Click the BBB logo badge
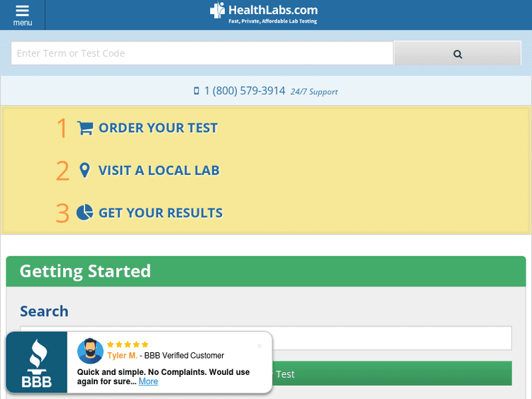Viewport: 532px width, 399px height. 37,362
